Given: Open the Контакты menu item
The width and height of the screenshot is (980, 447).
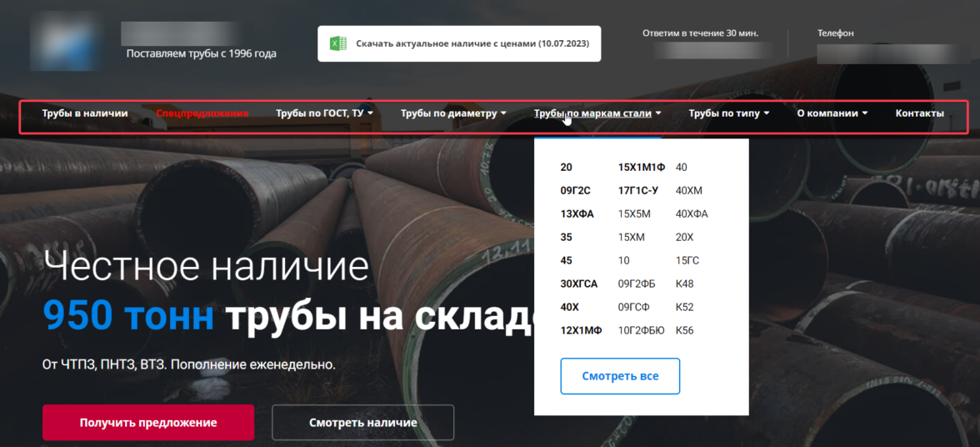Looking at the screenshot, I should 919,113.
